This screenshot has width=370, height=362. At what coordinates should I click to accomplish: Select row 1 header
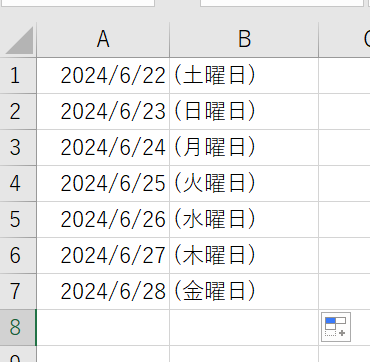[x=18, y=76]
